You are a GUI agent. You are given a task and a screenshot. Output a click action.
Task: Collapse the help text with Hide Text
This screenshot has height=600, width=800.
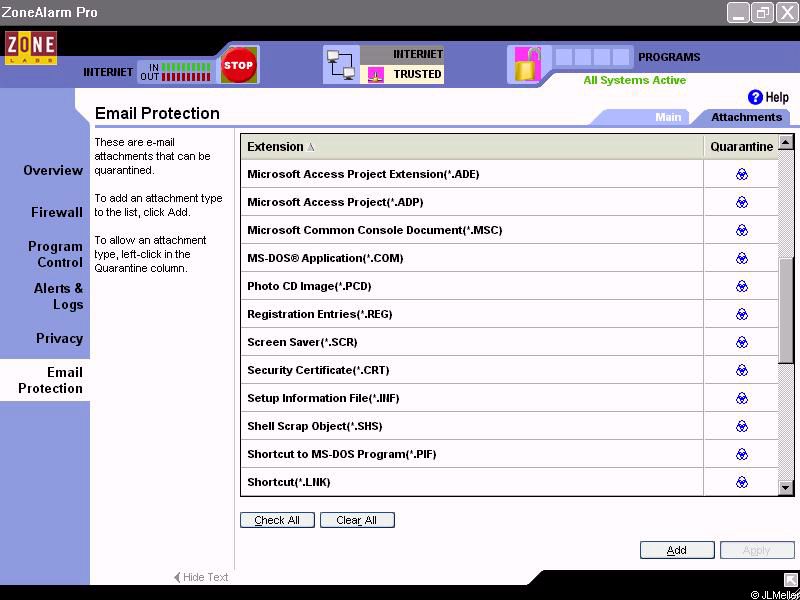click(x=201, y=577)
